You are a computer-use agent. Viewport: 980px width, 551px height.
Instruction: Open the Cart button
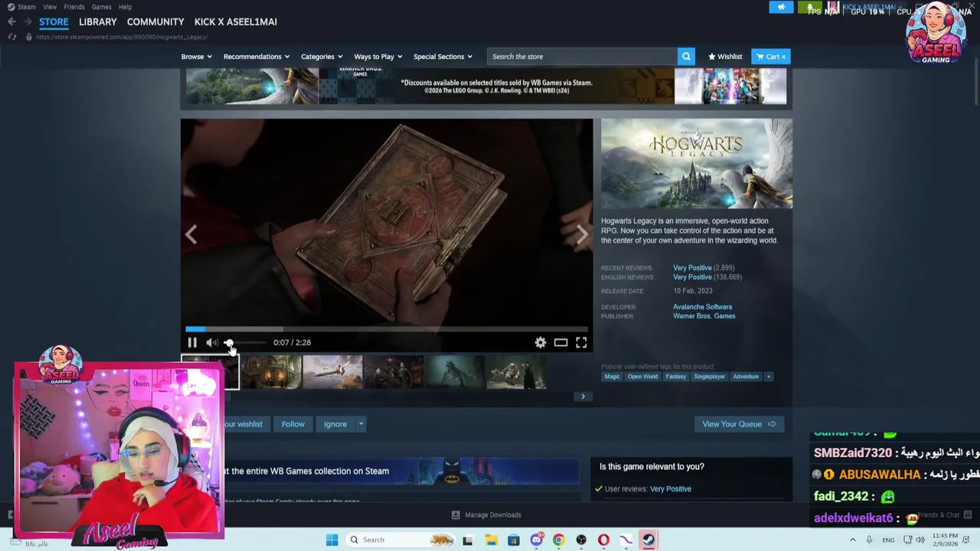770,57
